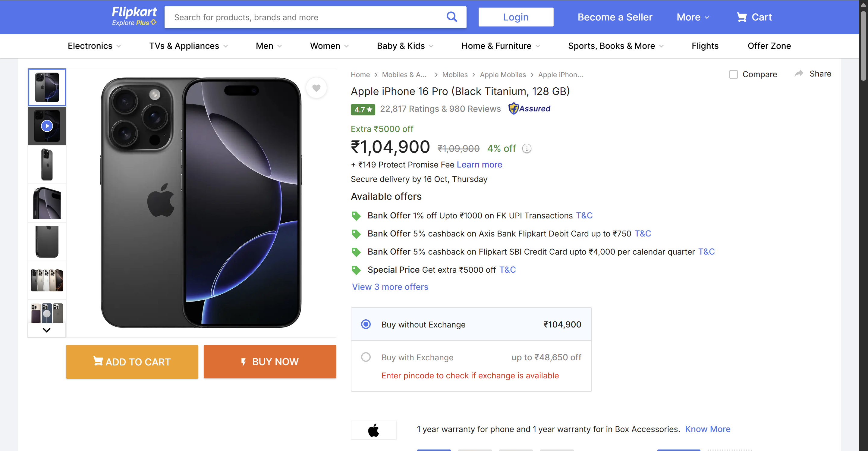Click the Flipkart Assured badge
The image size is (868, 451).
coord(529,108)
